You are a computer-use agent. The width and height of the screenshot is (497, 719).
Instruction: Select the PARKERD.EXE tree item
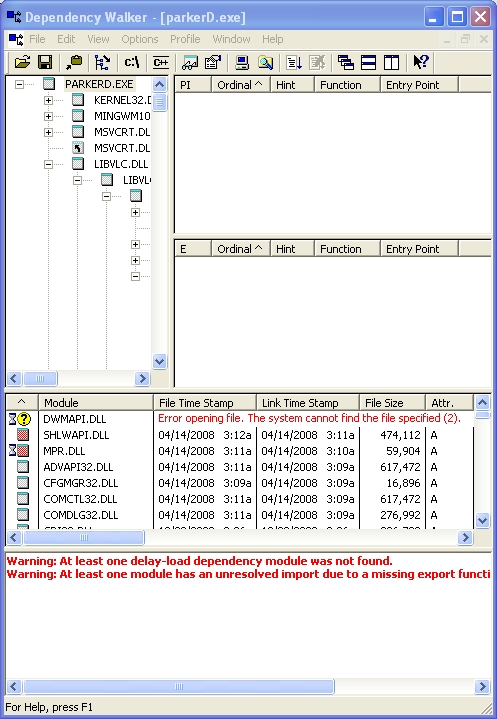point(99,84)
